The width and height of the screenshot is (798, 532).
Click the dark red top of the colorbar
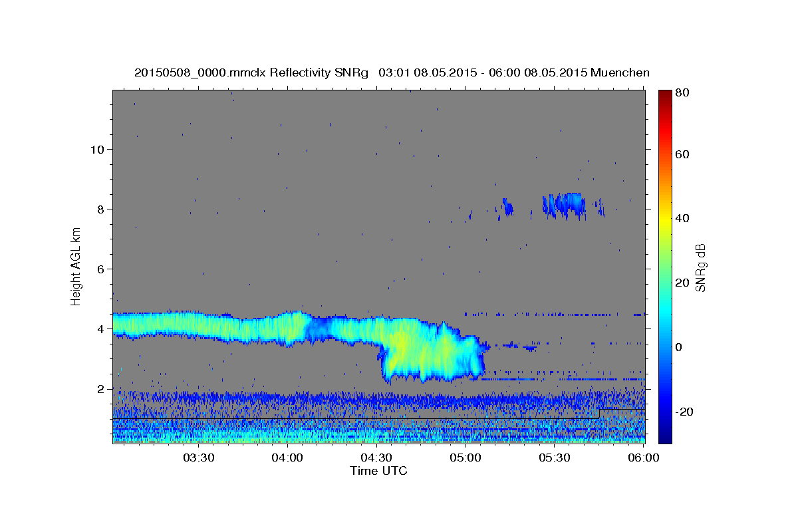pyautogui.click(x=665, y=94)
